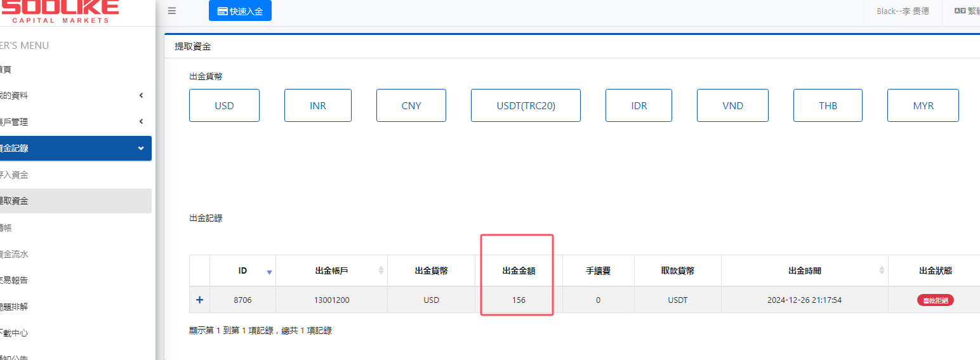Select IDR withdrawal currency

(639, 105)
